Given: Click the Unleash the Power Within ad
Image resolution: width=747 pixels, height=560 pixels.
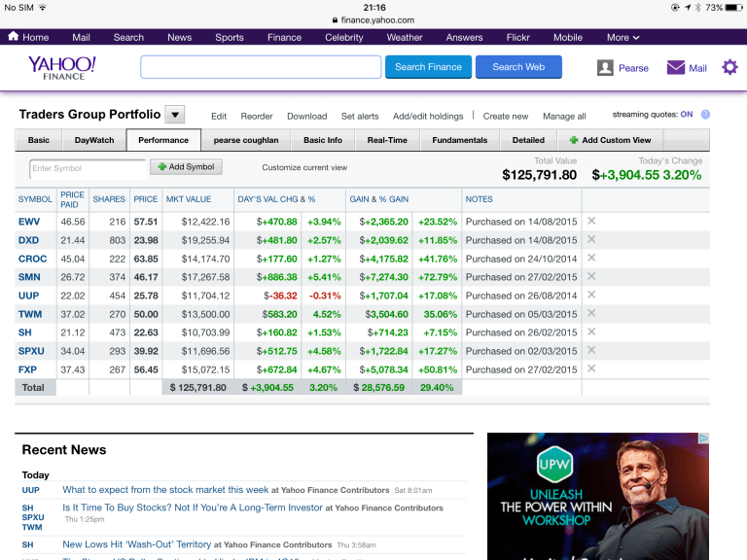Looking at the screenshot, I should pos(597,496).
